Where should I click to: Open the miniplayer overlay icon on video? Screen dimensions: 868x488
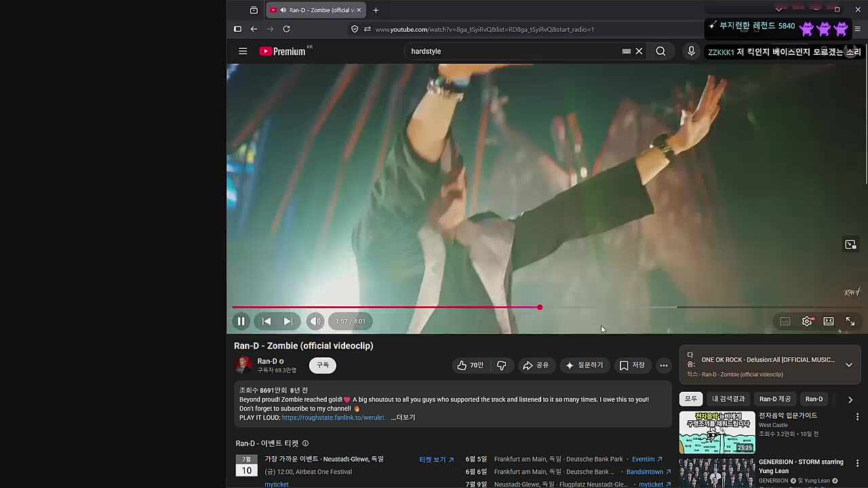[850, 245]
